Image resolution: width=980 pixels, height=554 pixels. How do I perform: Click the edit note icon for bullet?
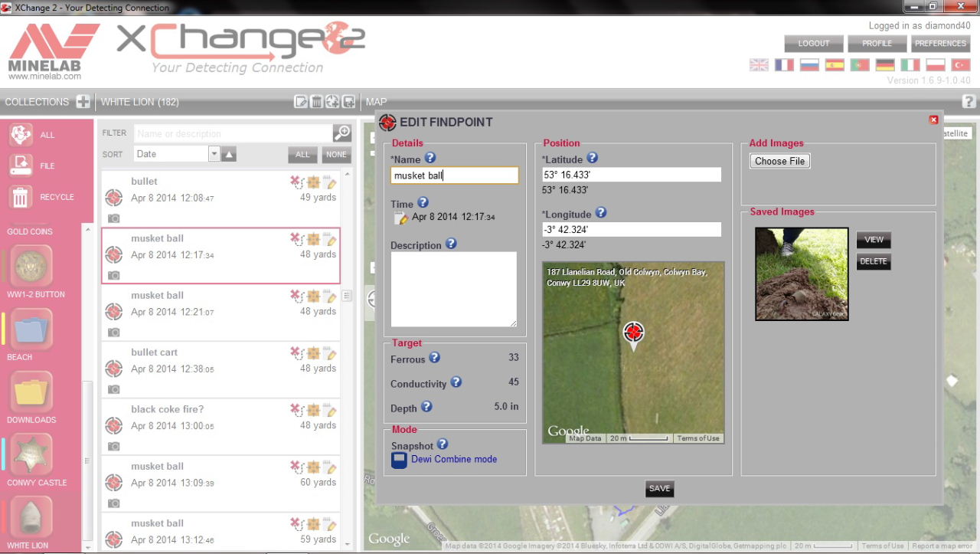[x=330, y=182]
